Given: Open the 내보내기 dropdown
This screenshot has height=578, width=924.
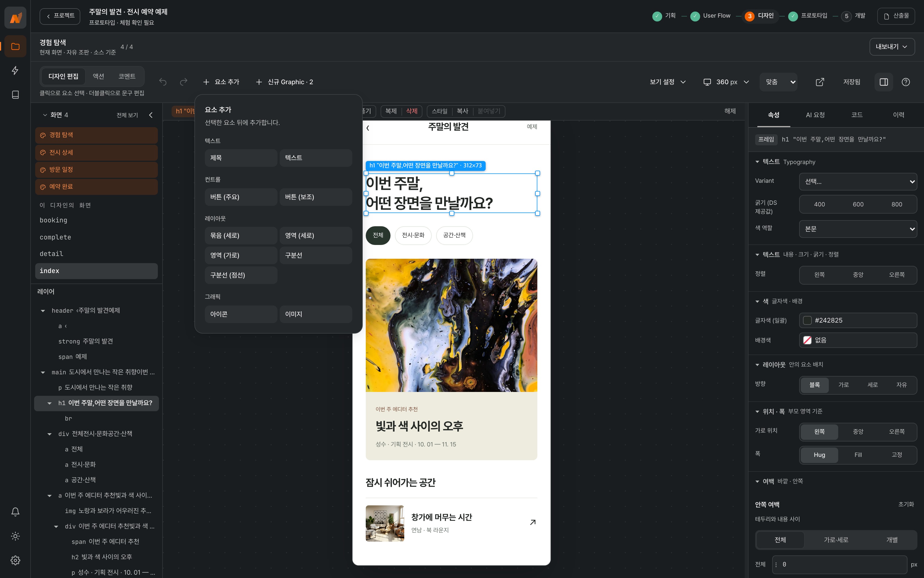Looking at the screenshot, I should click(x=892, y=47).
